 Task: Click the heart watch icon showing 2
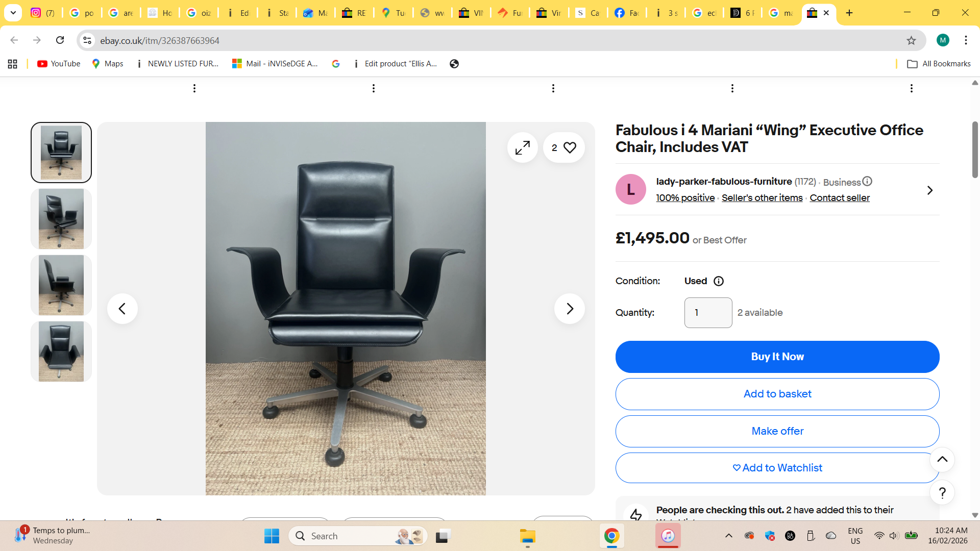(563, 148)
